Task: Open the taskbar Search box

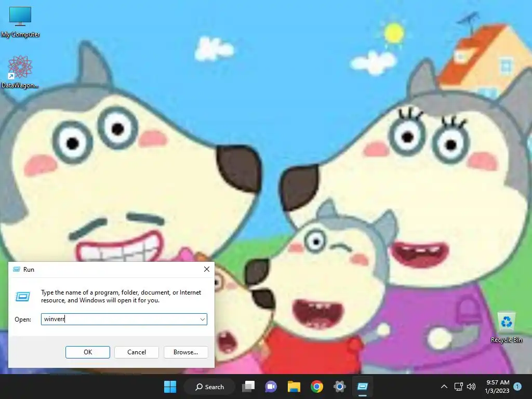Action: pos(209,387)
